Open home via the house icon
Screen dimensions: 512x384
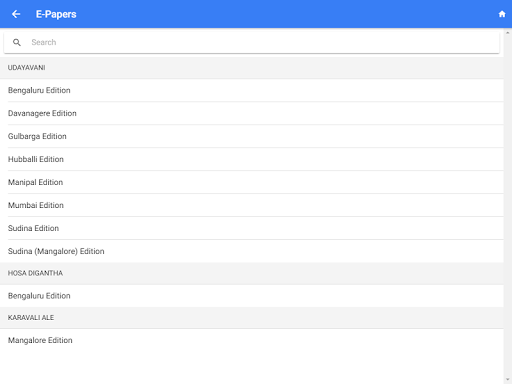point(502,14)
